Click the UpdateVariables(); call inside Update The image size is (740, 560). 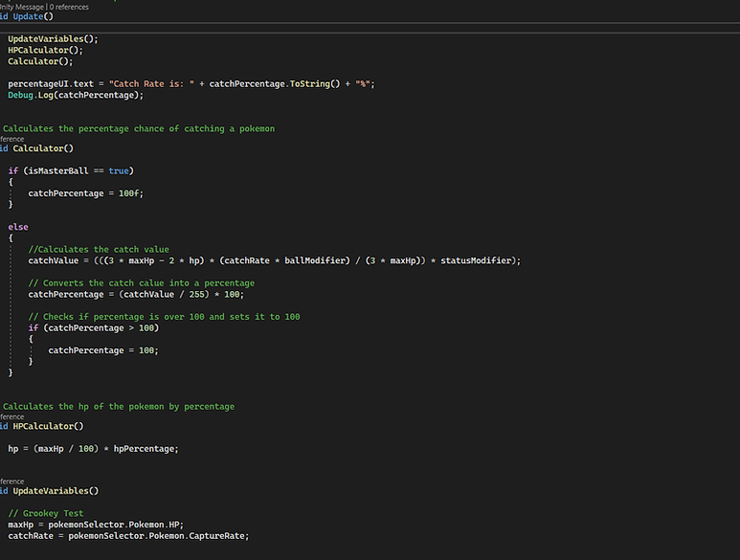(53, 38)
